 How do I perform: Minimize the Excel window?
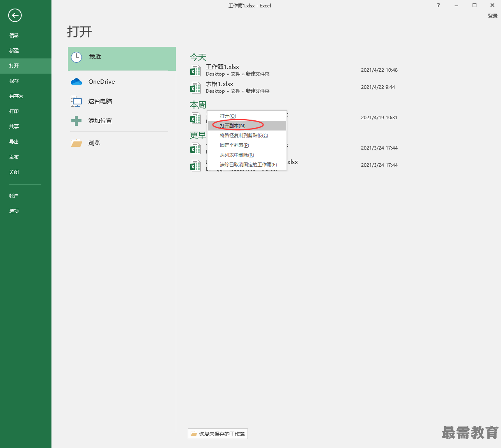tap(456, 5)
